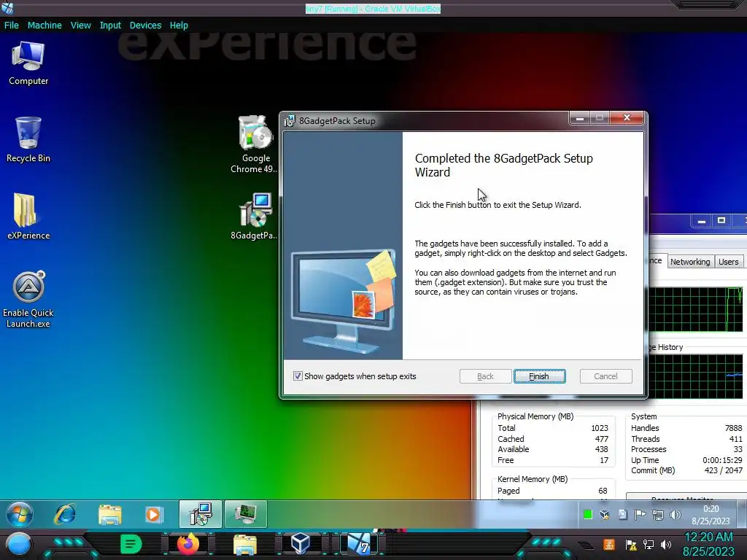Open the guest Windows 7 Start orb
Image resolution: width=747 pixels, height=560 pixels.
point(20,514)
